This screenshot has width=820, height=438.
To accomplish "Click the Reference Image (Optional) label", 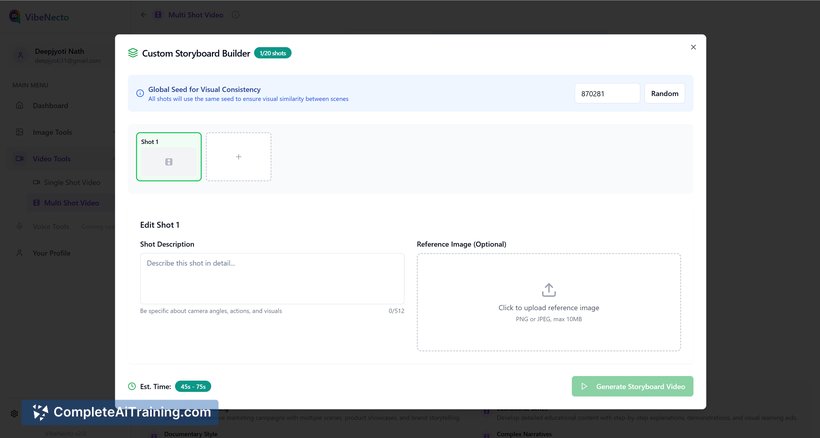I will point(461,244).
